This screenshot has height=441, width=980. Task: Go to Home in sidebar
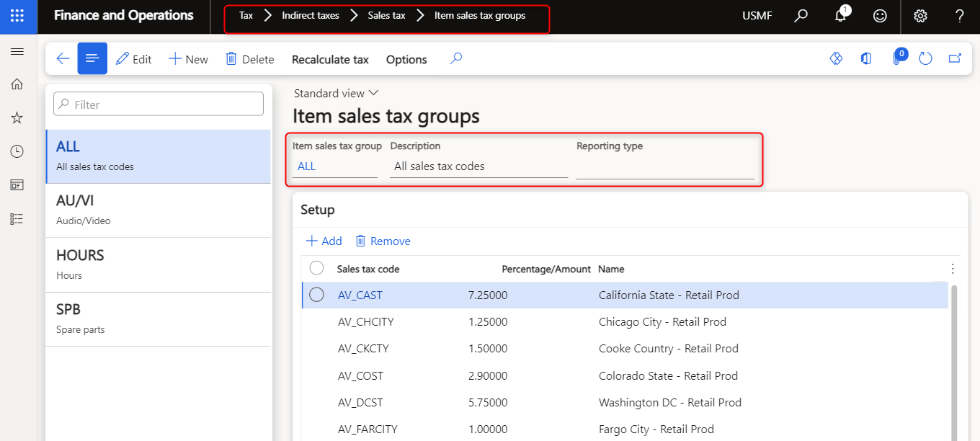[17, 84]
